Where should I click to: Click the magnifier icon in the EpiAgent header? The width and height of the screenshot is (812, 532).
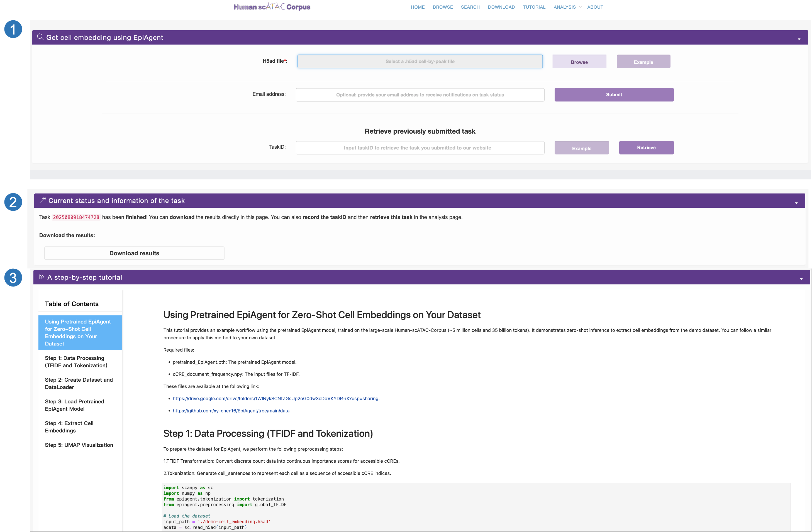(40, 37)
